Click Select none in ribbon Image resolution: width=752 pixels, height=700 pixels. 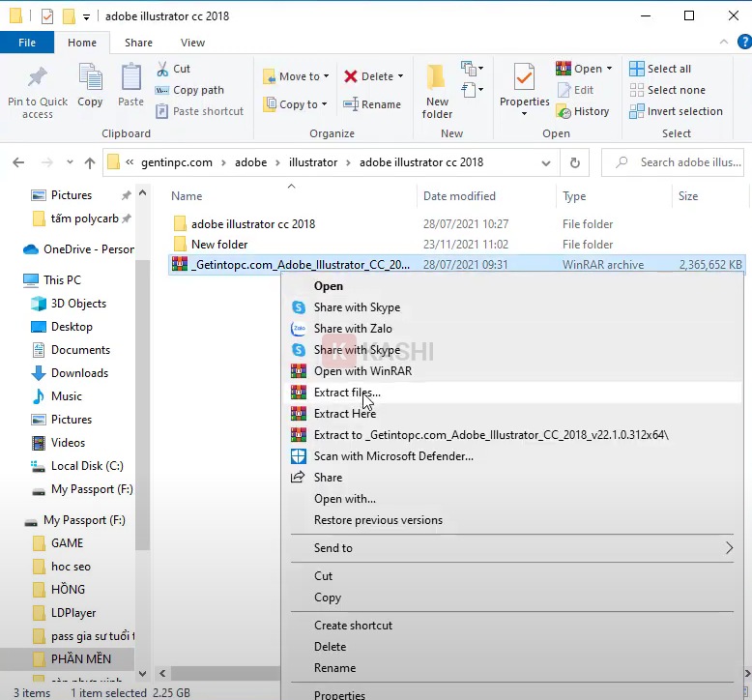(x=667, y=90)
